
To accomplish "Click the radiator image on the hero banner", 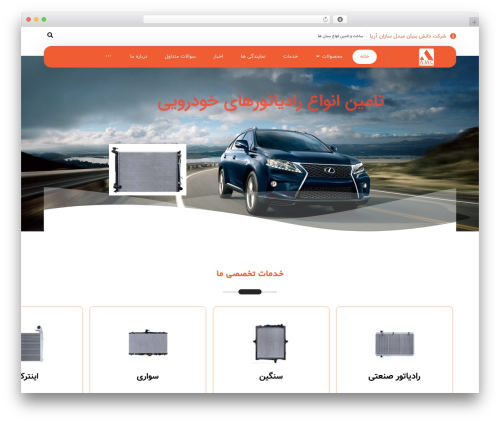I will [148, 170].
